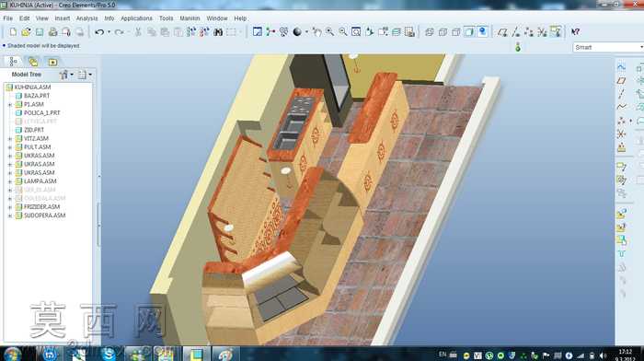Click the Paste icon
644x361 pixels.
click(165, 31)
